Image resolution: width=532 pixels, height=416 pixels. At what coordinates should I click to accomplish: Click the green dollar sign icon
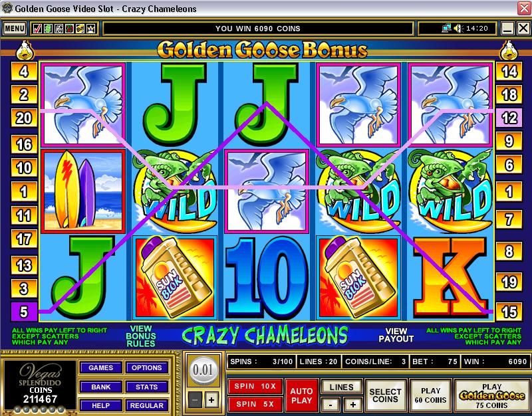48,29
